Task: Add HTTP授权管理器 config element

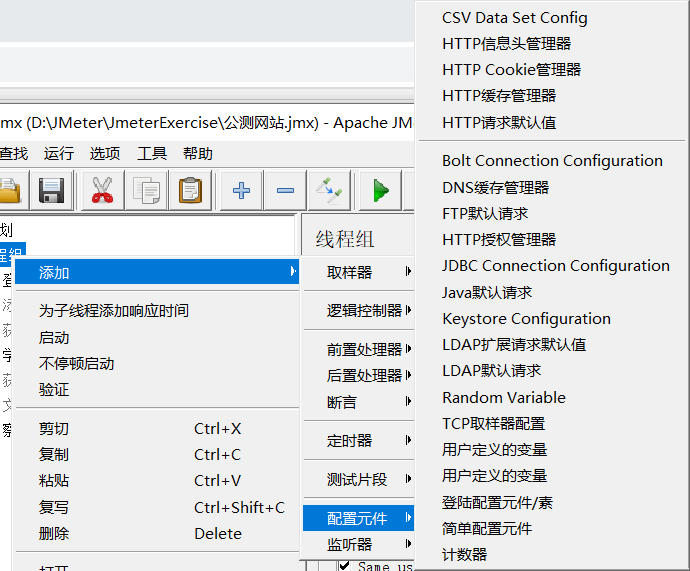Action: 552,239
